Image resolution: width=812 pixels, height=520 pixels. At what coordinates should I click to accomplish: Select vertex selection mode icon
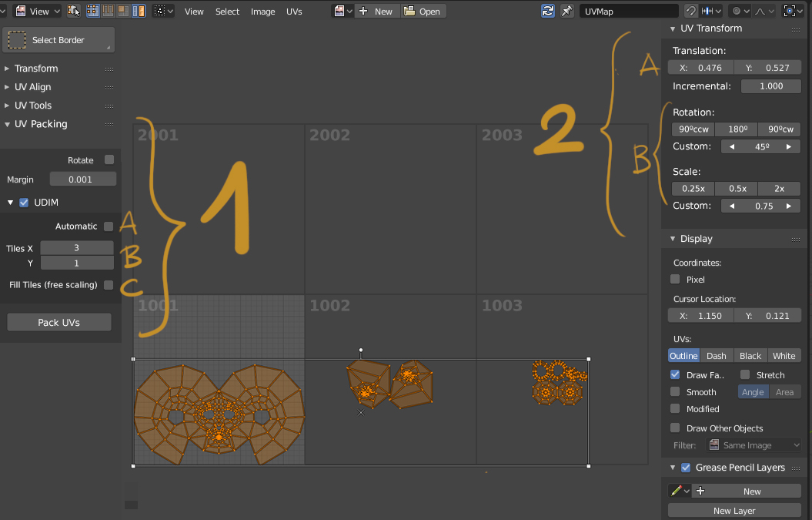pyautogui.click(x=93, y=11)
